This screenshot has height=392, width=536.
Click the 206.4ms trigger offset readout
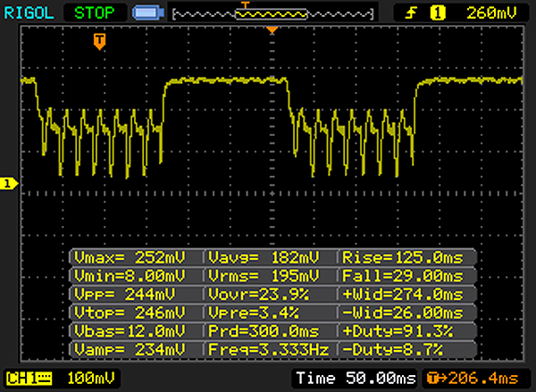[483, 379]
